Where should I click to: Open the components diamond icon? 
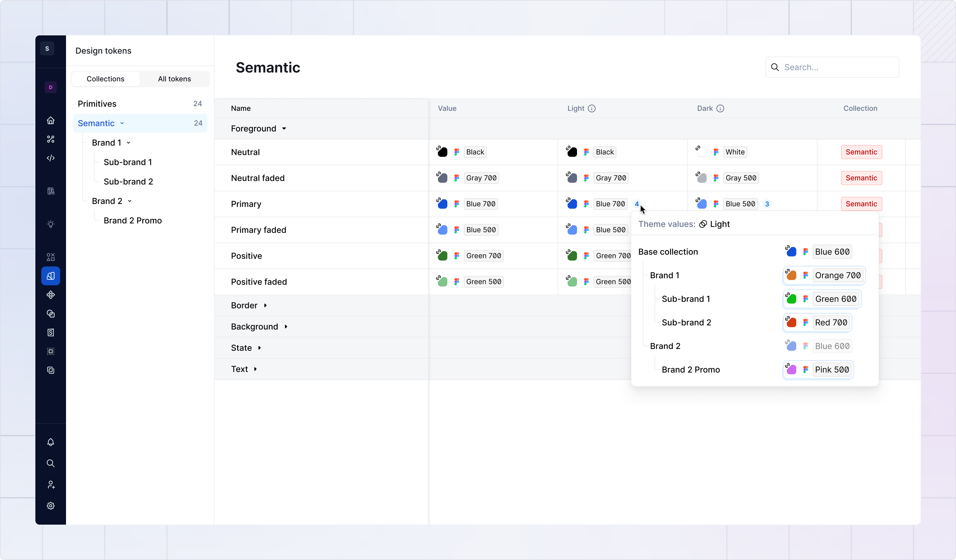(x=50, y=295)
